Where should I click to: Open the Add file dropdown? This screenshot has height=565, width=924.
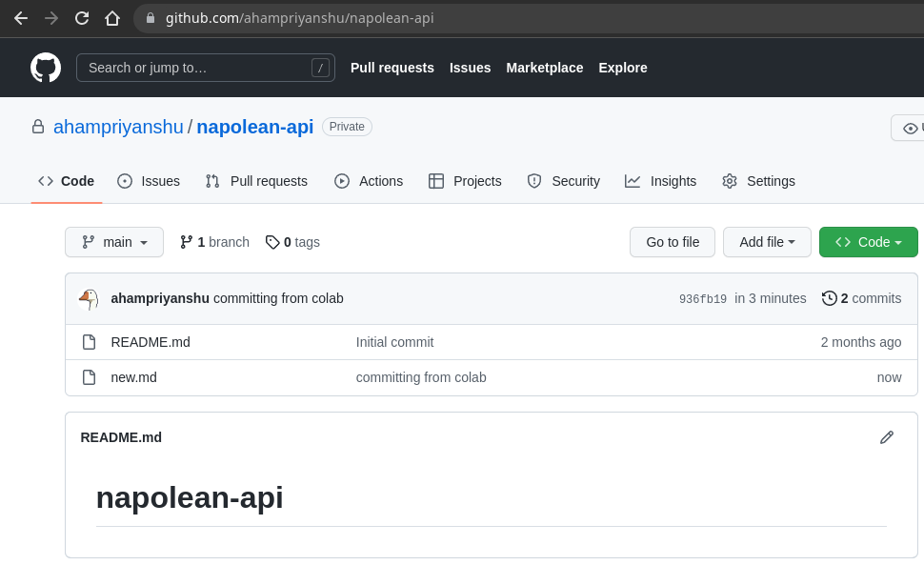coord(767,242)
